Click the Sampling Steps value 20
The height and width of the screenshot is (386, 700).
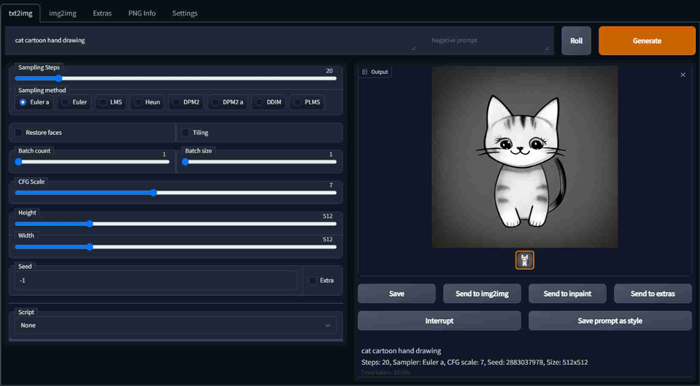pos(329,71)
